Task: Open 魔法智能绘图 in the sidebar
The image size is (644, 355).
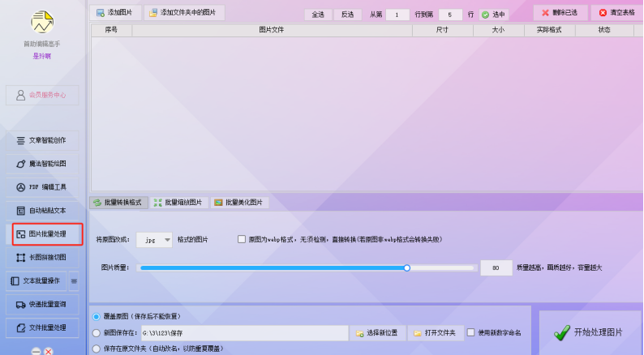Action: pyautogui.click(x=42, y=164)
